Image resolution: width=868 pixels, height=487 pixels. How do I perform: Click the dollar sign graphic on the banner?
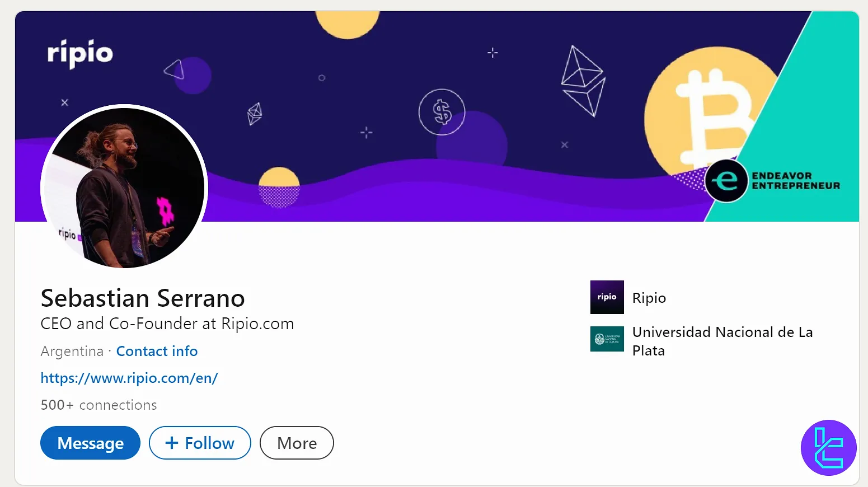[x=442, y=112]
